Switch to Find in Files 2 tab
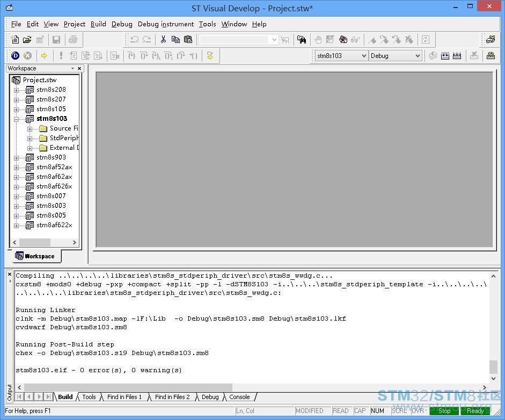The image size is (505, 420). tap(172, 397)
